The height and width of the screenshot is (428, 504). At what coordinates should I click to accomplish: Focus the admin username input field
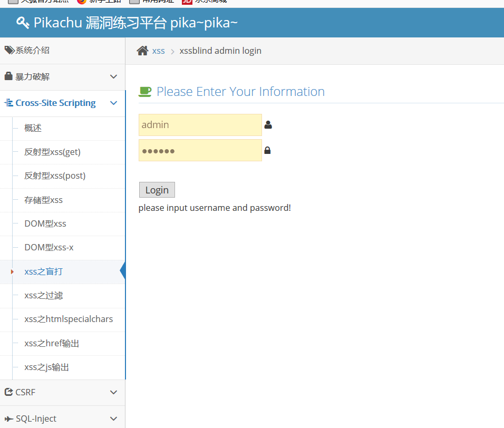tap(200, 125)
